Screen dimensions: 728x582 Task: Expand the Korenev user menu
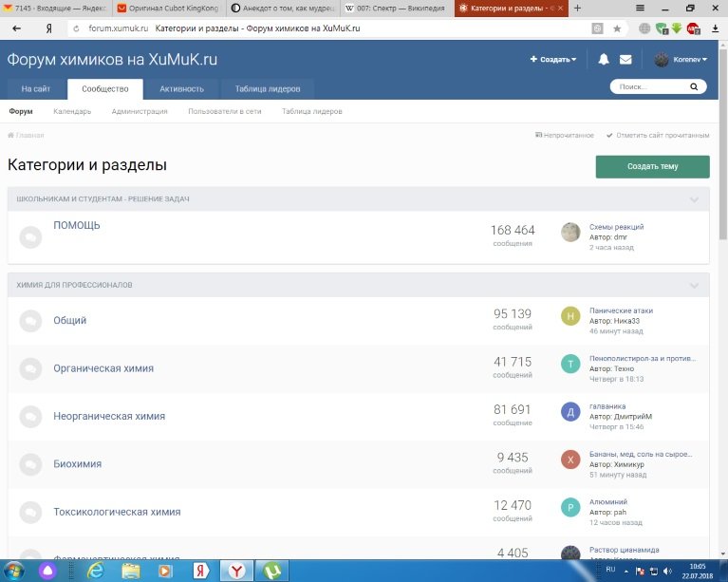(681, 59)
